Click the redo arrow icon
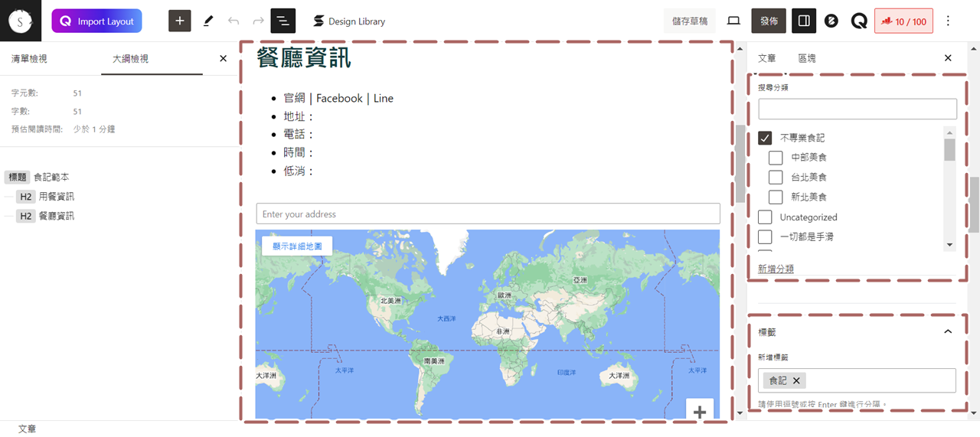Screen dimensions: 980x437 258,21
